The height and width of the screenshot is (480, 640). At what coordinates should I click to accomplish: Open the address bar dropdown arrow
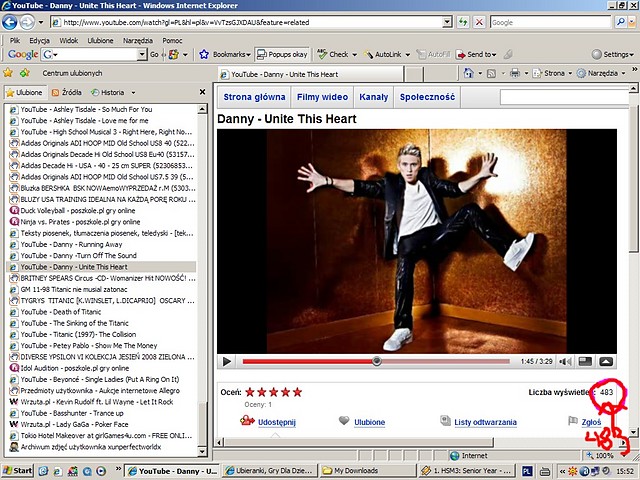pos(447,22)
